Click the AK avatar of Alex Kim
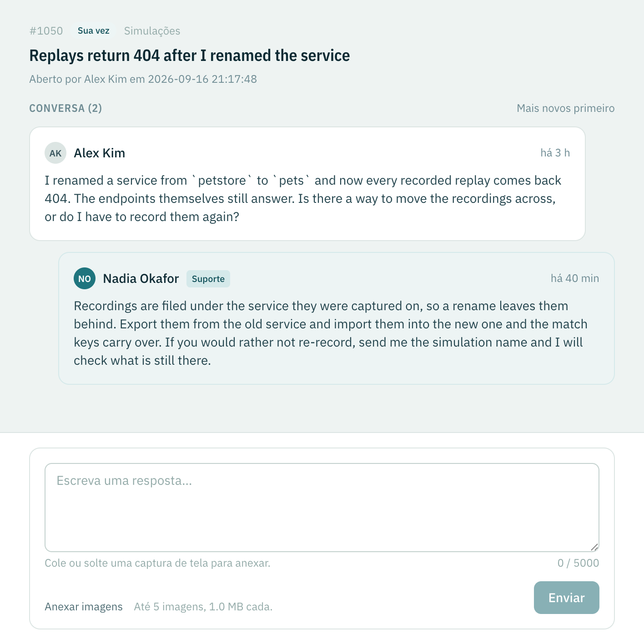 pyautogui.click(x=55, y=153)
